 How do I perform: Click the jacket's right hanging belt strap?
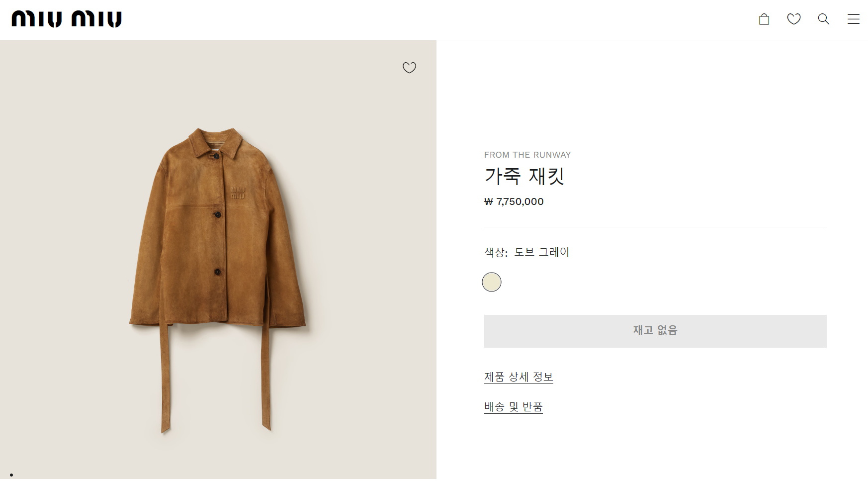click(x=266, y=378)
